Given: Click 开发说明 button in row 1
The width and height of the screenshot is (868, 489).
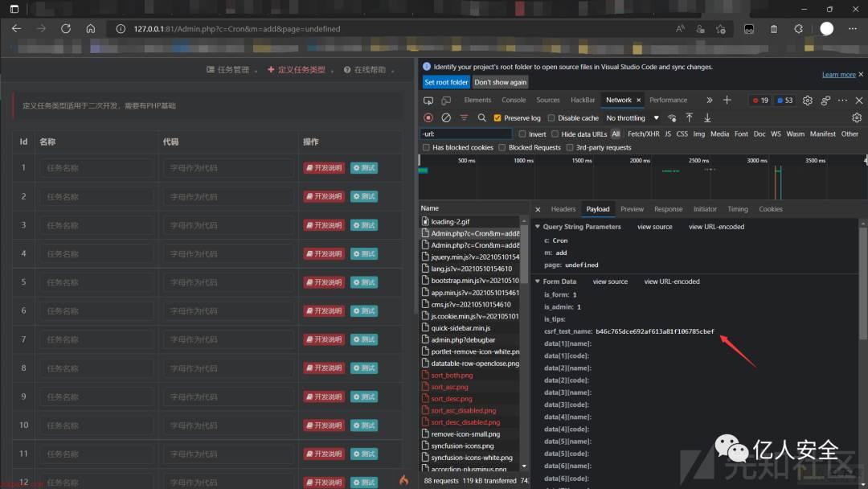Looking at the screenshot, I should click(324, 168).
